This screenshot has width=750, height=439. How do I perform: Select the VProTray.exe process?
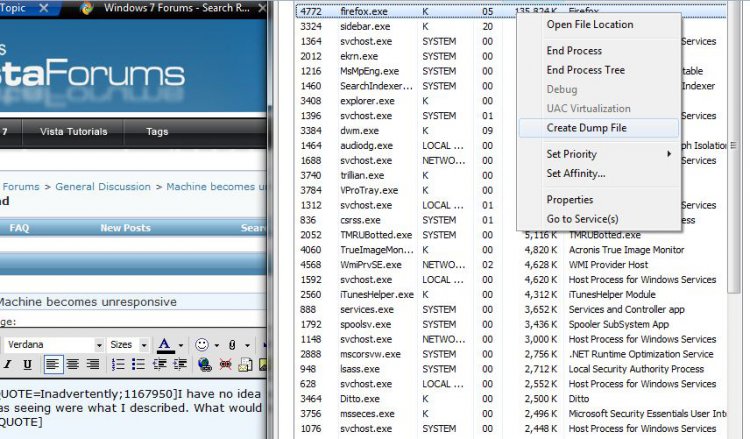coord(369,190)
